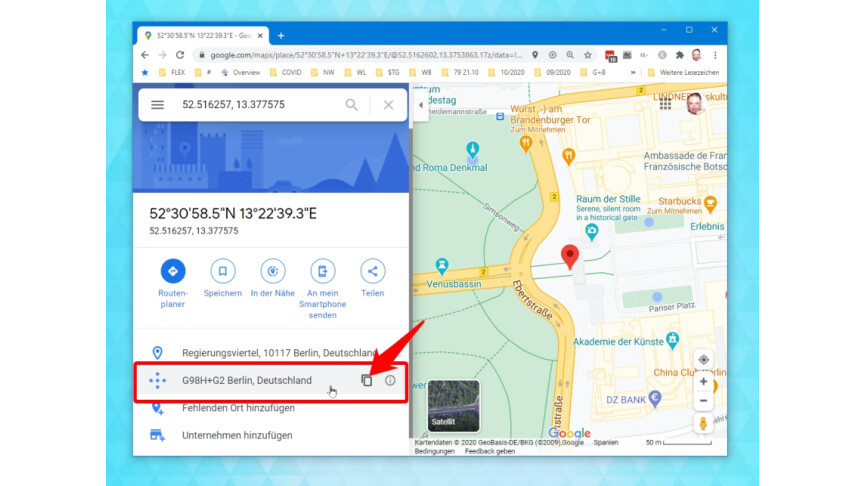Click the red location pin on map
The image size is (864, 486).
570,257
